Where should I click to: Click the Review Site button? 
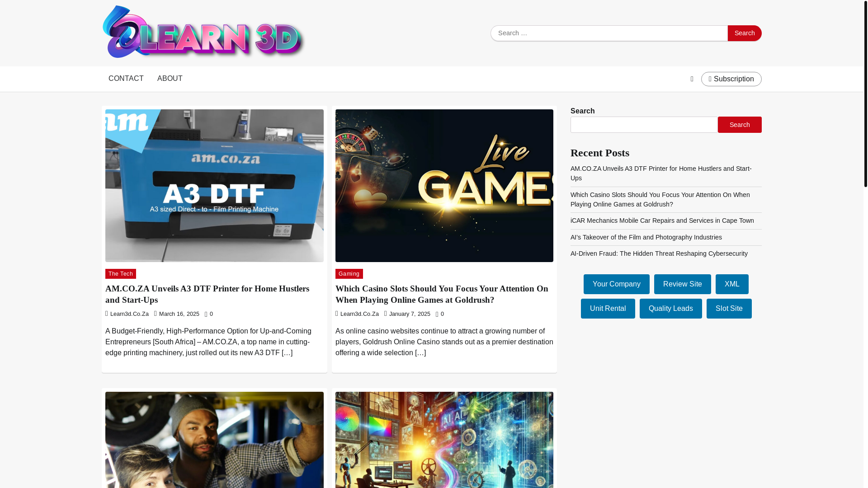pyautogui.click(x=683, y=284)
